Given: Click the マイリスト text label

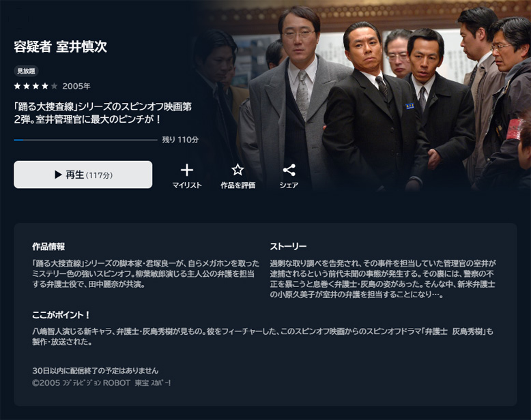Looking at the screenshot, I should [x=187, y=185].
